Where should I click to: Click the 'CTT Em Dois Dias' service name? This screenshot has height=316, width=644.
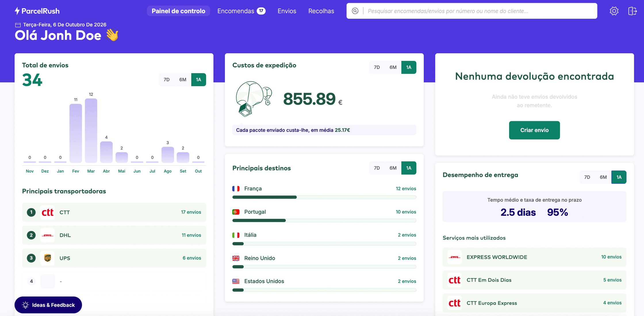(x=489, y=280)
